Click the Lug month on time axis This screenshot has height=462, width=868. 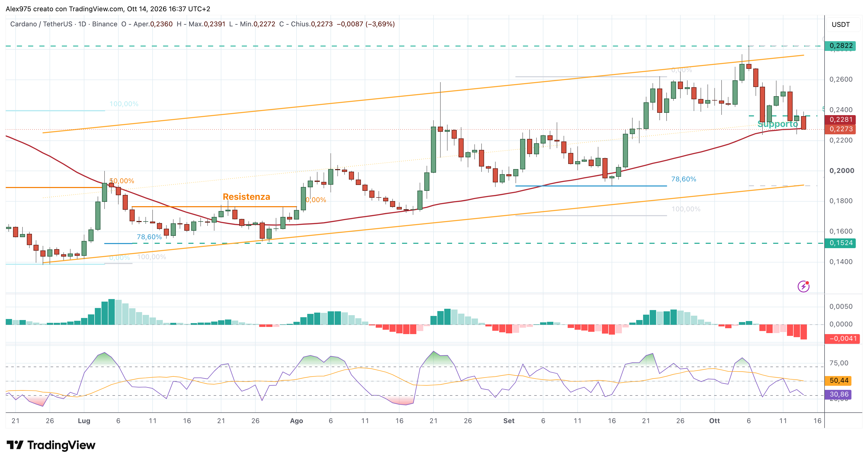[84, 421]
